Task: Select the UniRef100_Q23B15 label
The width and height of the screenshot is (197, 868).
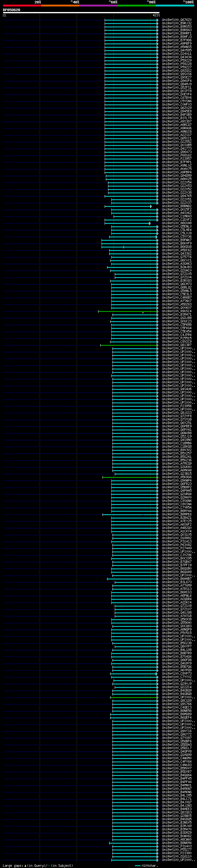Action: pos(176,474)
